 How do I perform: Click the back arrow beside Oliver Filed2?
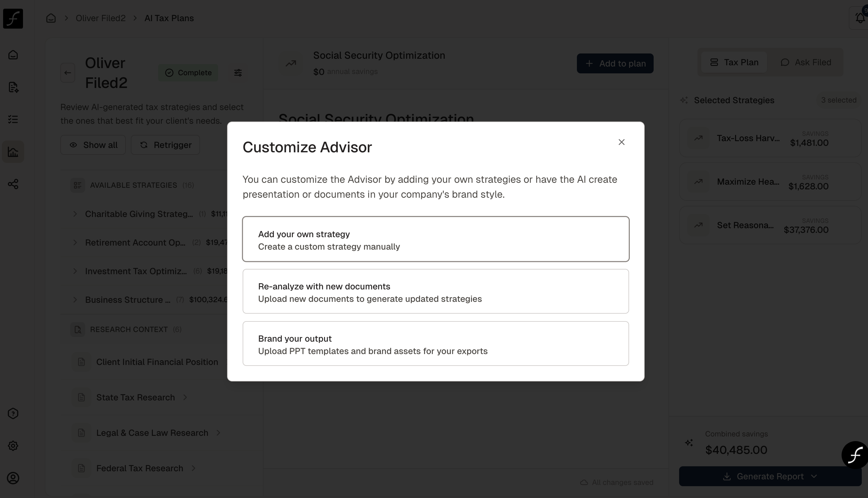[x=68, y=72]
